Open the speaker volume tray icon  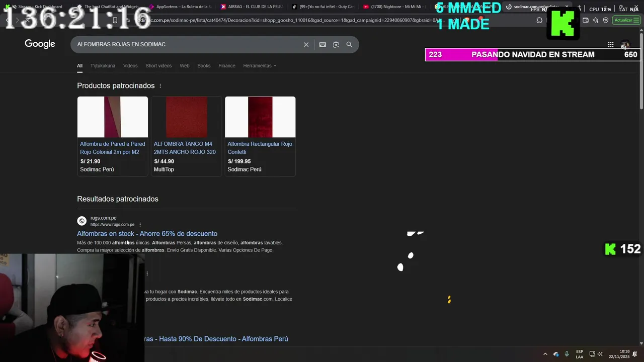[x=600, y=354]
